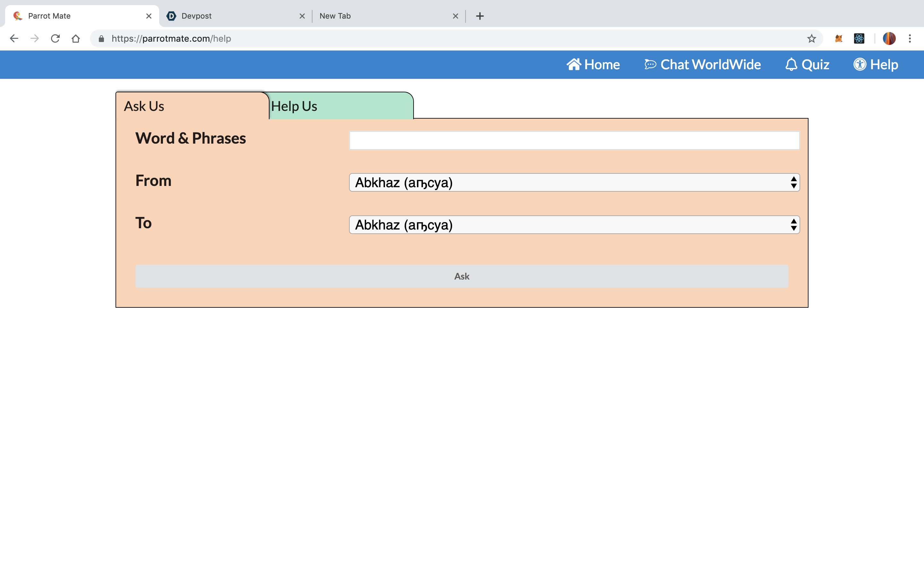Go back to previous page
Viewport: 924px width, 577px height.
pos(14,38)
